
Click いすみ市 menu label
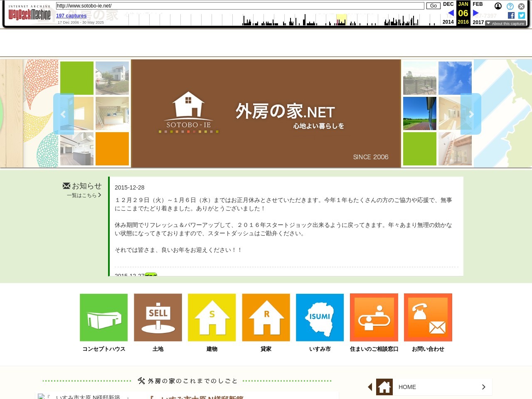point(320,349)
